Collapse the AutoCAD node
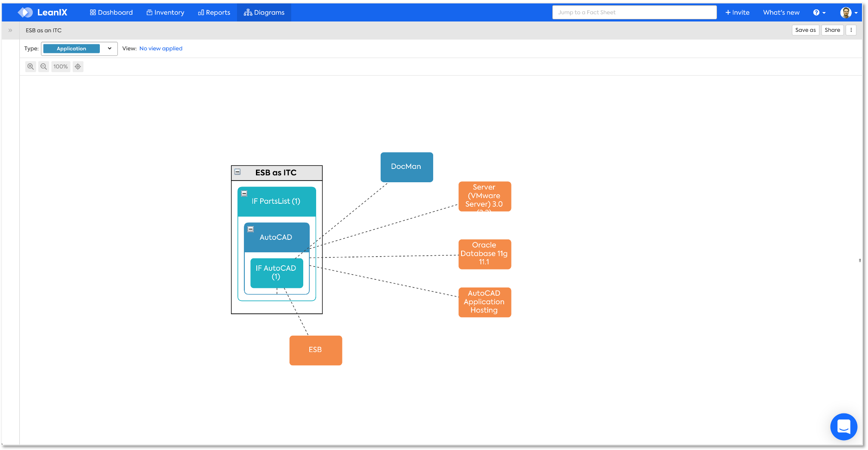Image resolution: width=868 pixels, height=450 pixels. tap(251, 229)
